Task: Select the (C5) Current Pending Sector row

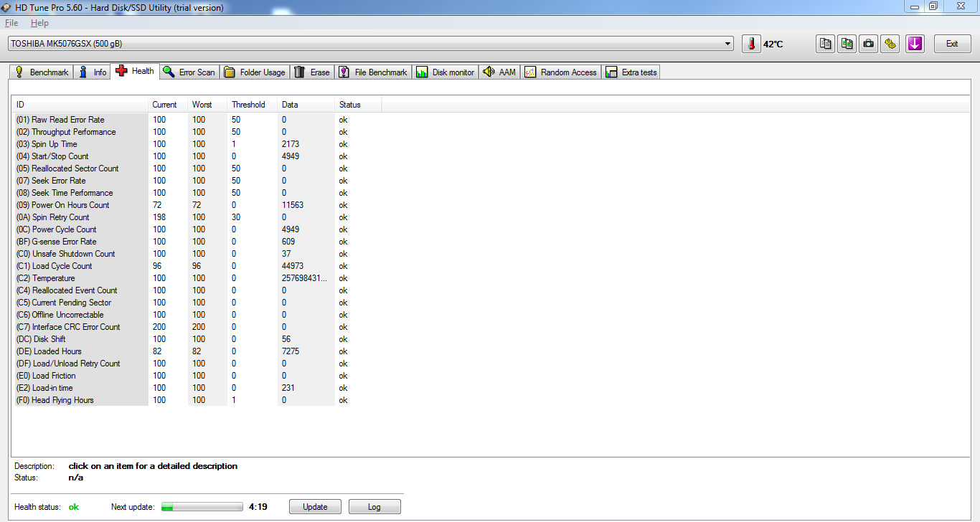Action: 197,303
